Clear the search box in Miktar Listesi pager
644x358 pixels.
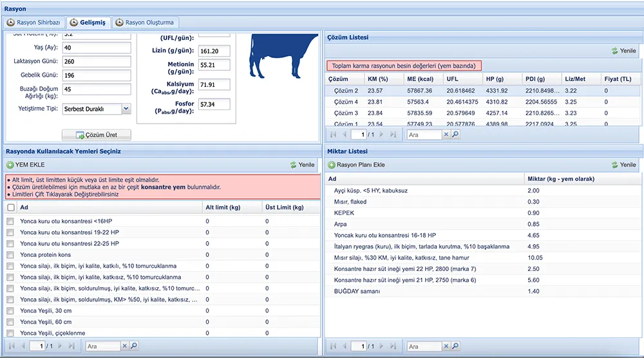pos(446,346)
